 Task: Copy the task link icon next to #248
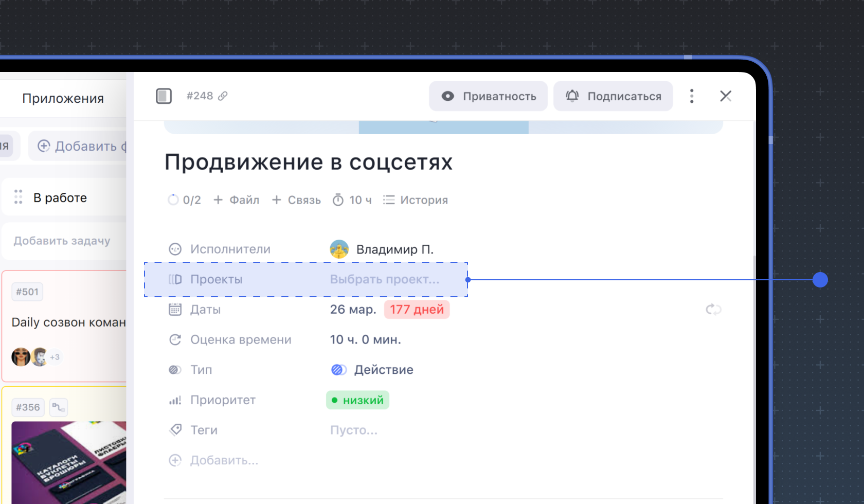click(x=223, y=96)
